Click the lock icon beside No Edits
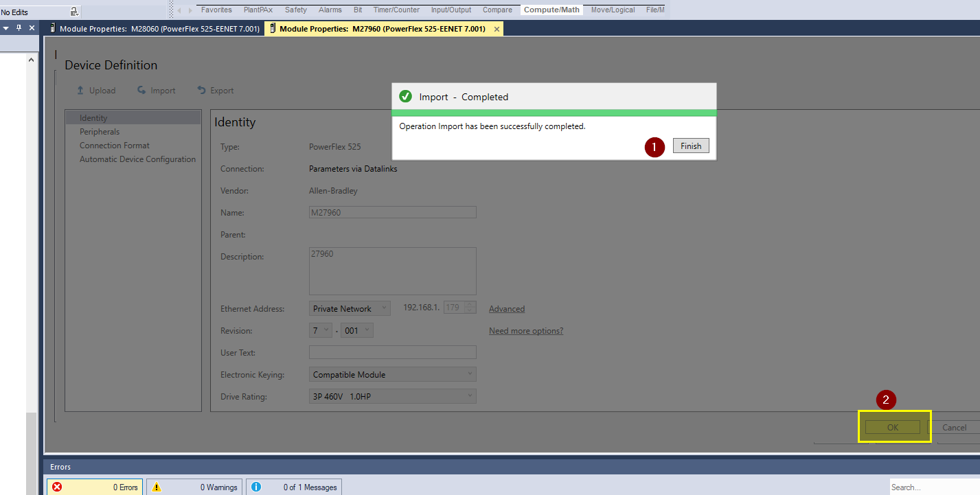 coord(74,12)
